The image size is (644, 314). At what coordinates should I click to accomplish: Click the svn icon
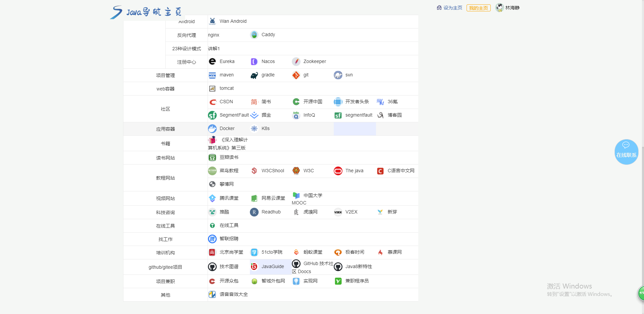pos(338,75)
